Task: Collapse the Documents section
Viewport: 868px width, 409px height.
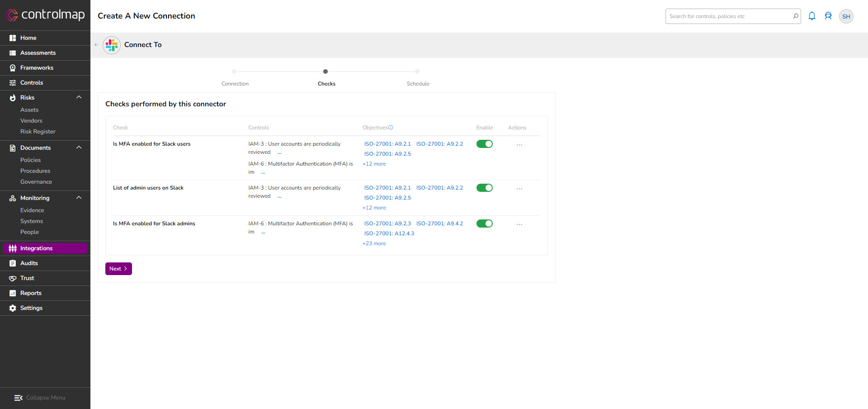Action: click(x=79, y=147)
